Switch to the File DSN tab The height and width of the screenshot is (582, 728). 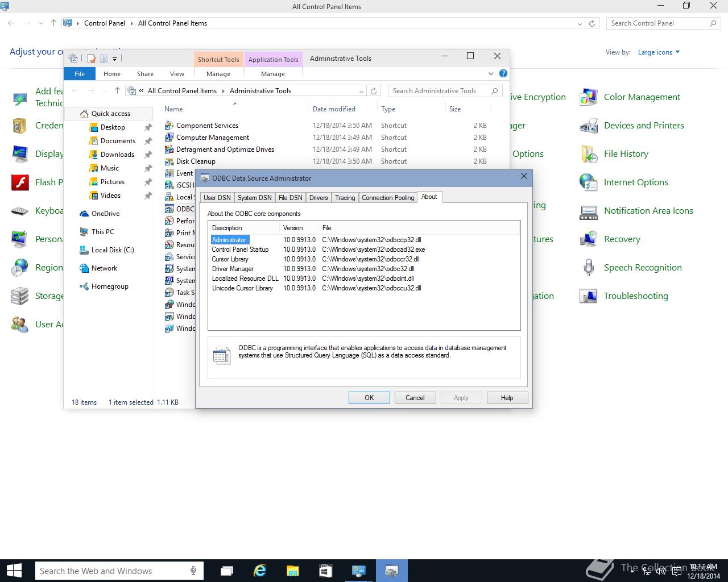click(x=290, y=198)
